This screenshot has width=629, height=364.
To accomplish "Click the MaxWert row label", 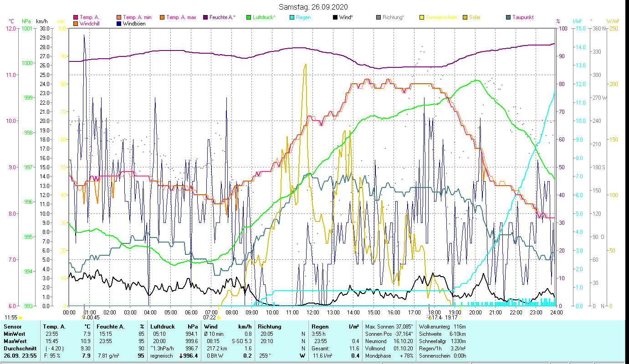I will coord(16,341).
